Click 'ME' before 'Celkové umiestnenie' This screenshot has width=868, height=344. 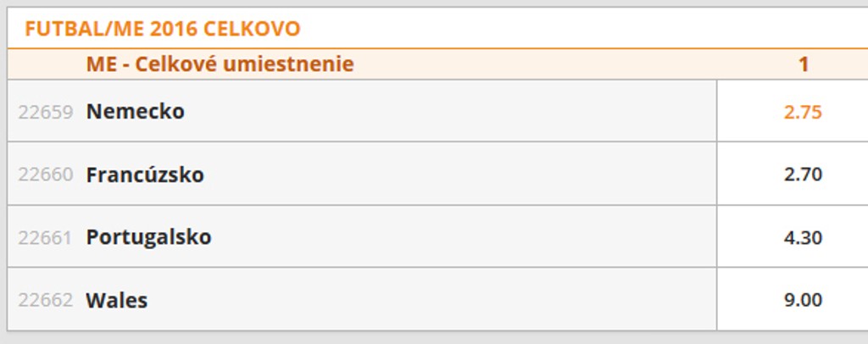coord(99,64)
